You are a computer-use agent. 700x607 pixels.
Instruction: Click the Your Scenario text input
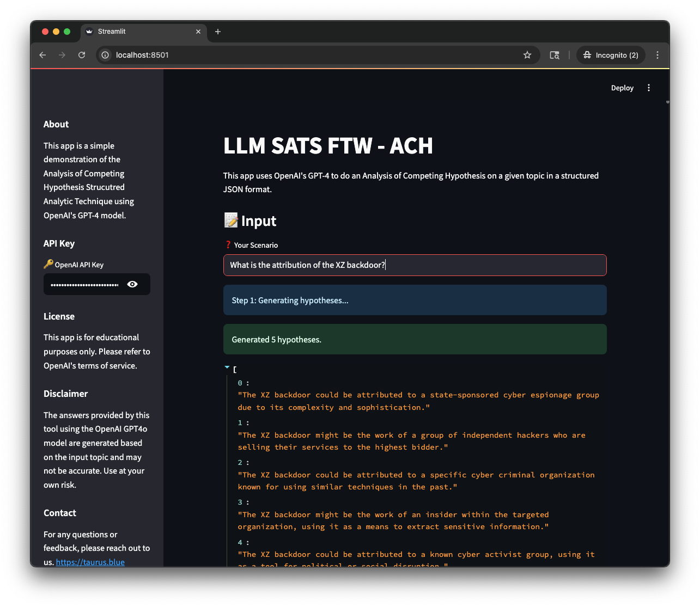click(415, 265)
